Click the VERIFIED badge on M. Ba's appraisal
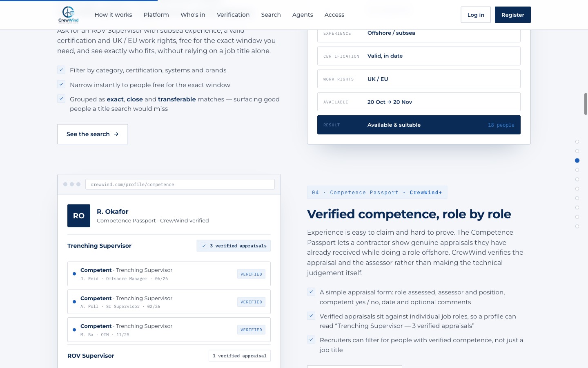The width and height of the screenshot is (588, 368). pos(251,330)
